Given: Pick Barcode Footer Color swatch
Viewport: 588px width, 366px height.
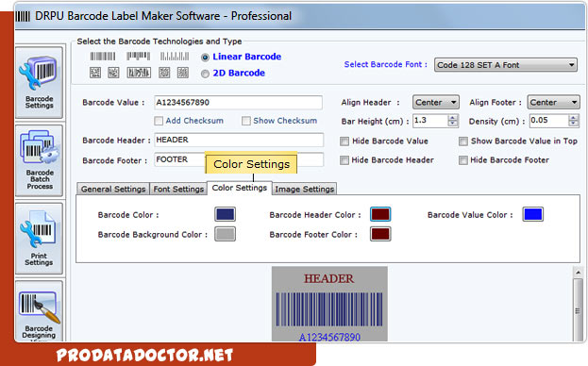Looking at the screenshot, I should pos(380,234).
